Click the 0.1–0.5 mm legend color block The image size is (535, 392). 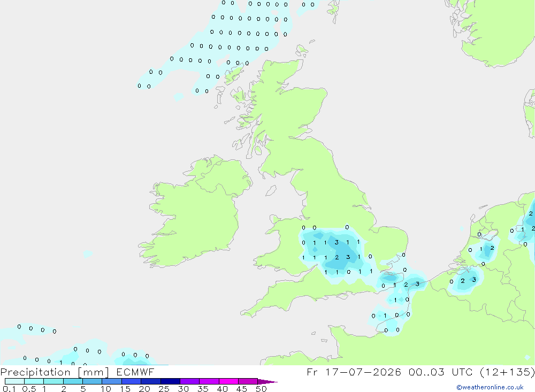point(14,381)
